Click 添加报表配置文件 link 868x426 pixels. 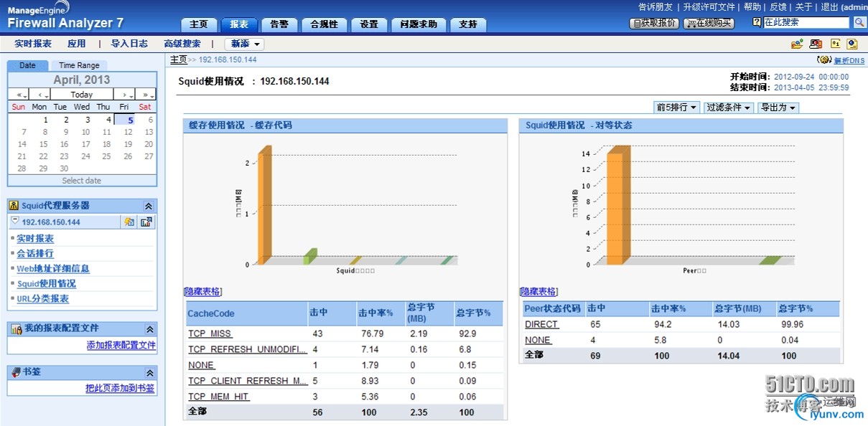[121, 345]
